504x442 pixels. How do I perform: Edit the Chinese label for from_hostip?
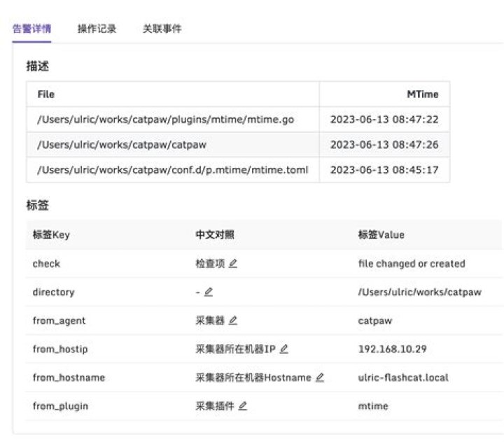pyautogui.click(x=283, y=349)
